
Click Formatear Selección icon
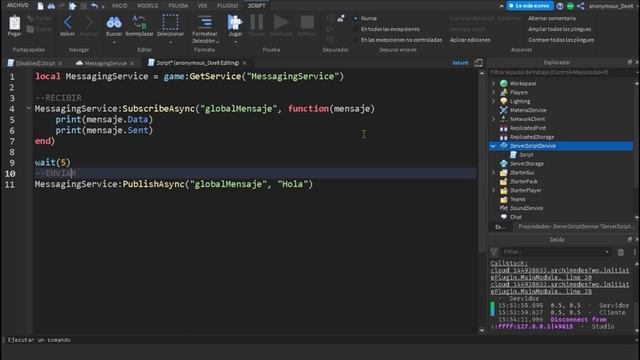click(x=205, y=22)
